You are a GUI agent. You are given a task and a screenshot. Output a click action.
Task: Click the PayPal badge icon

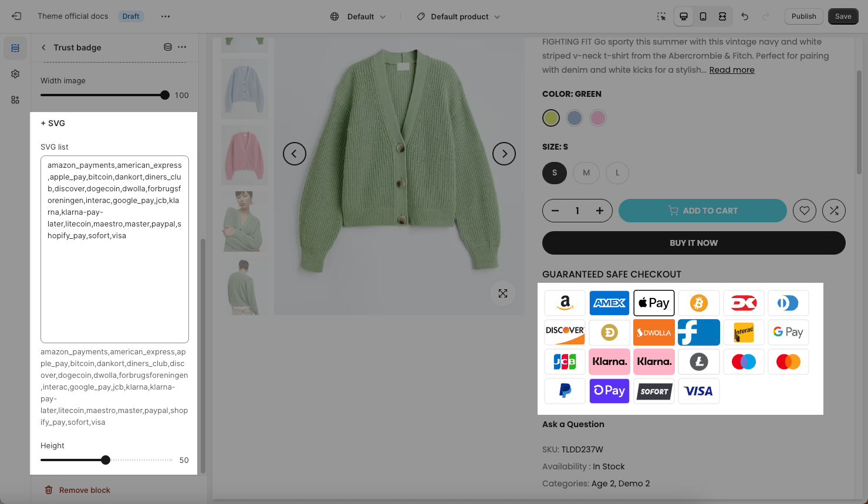point(565,391)
